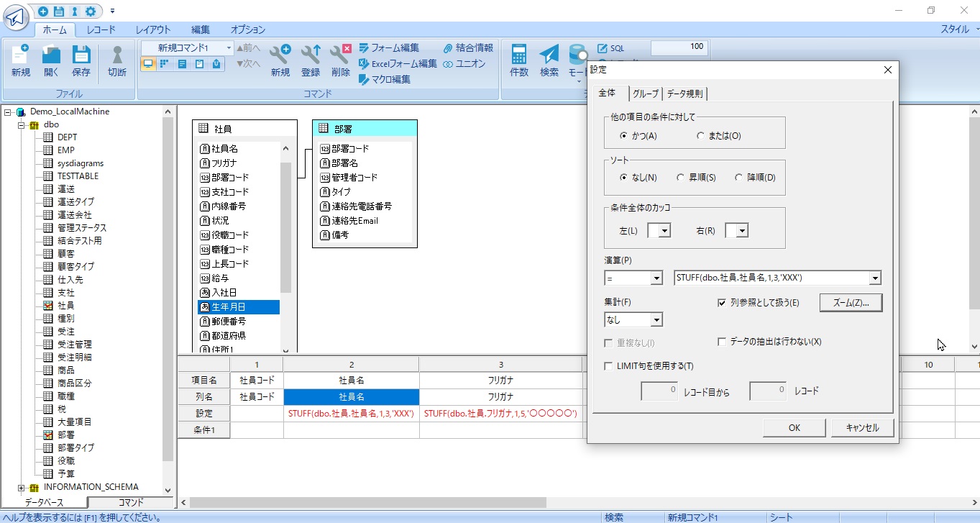Open the 右(R) parenthesis dropdown
980x523 pixels.
pyautogui.click(x=742, y=230)
